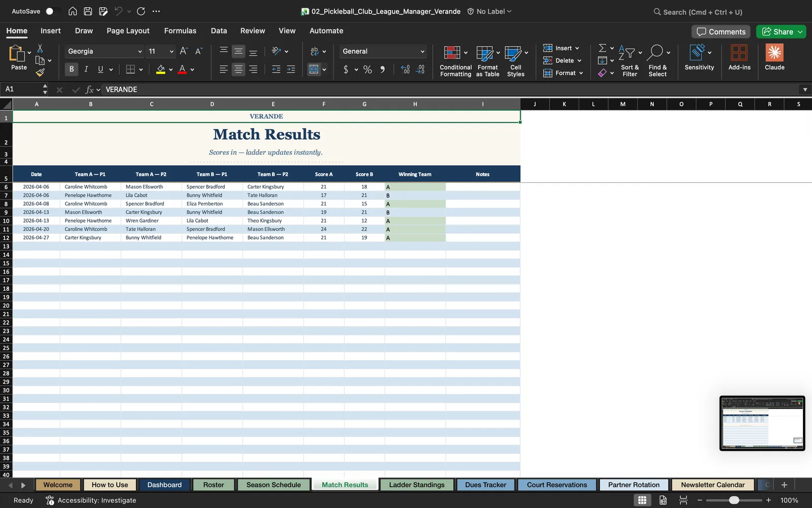Click Sort & Filter button

[630, 61]
